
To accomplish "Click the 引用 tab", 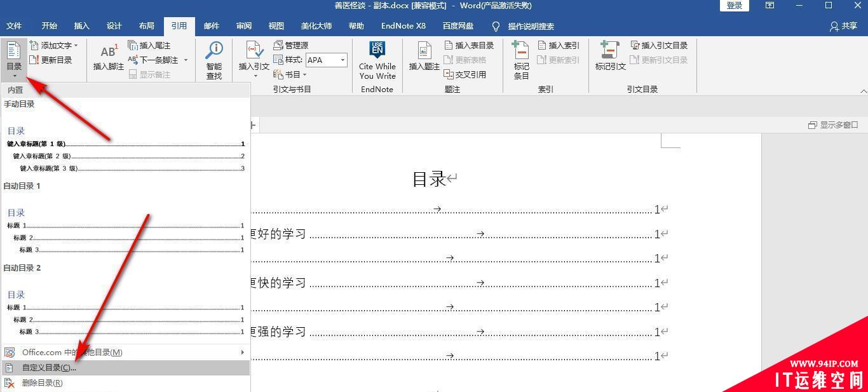I will pyautogui.click(x=179, y=26).
